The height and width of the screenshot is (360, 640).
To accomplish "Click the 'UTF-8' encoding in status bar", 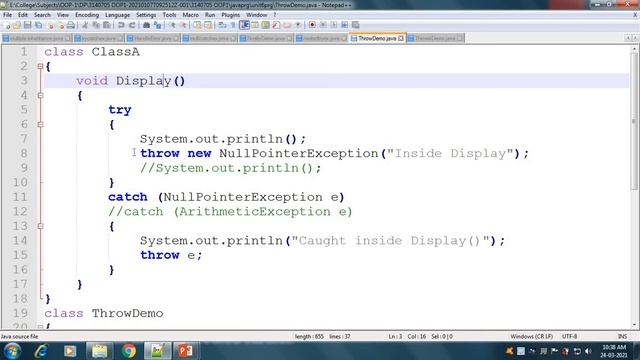I will [569, 336].
